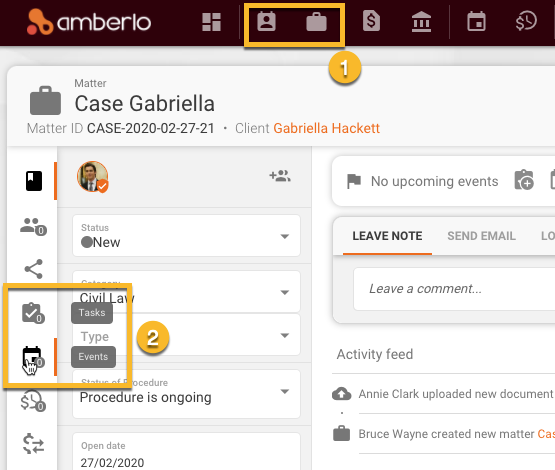Click Bruce Wayne created new matter entry

pos(457,434)
